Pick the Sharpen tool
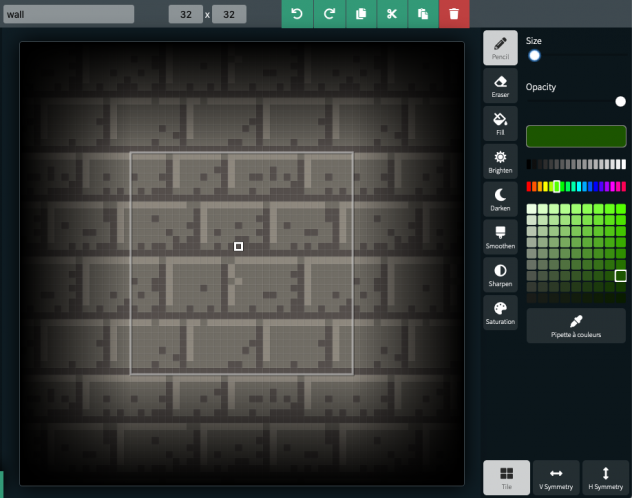 [x=500, y=275]
